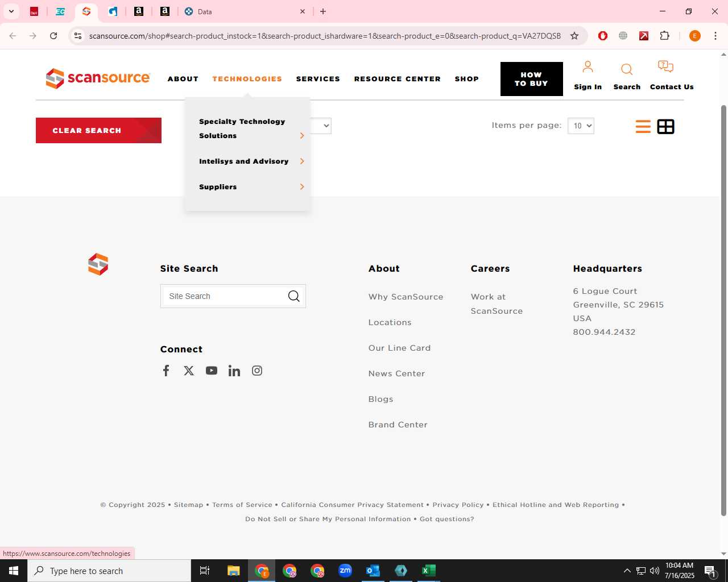728x582 pixels.
Task: Bookmark page with star icon
Action: click(x=574, y=36)
